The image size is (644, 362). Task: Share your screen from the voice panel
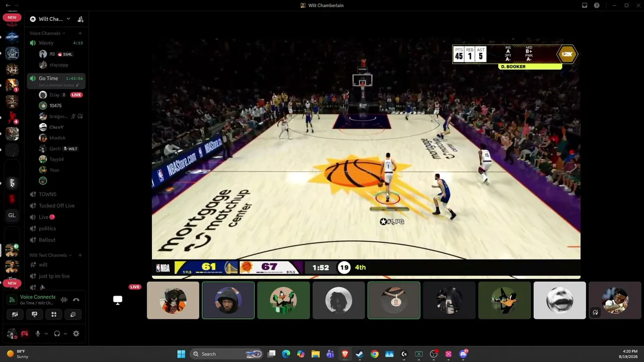tap(34, 314)
